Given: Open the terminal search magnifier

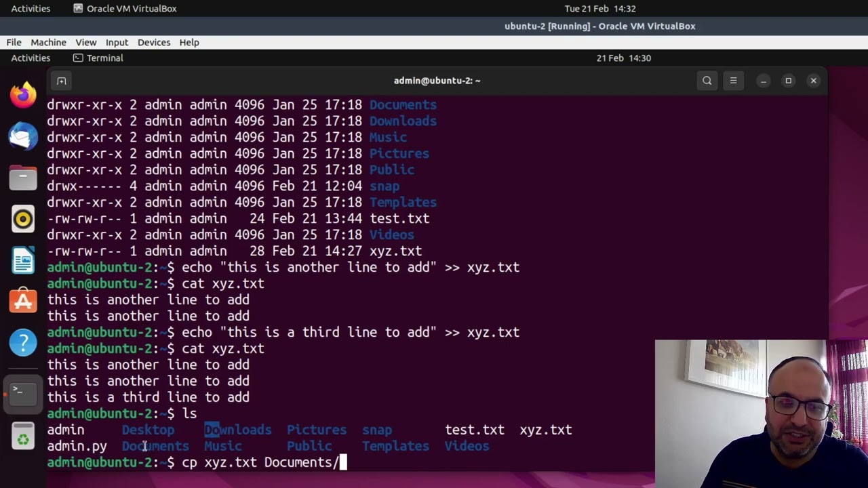Looking at the screenshot, I should click(x=707, y=81).
